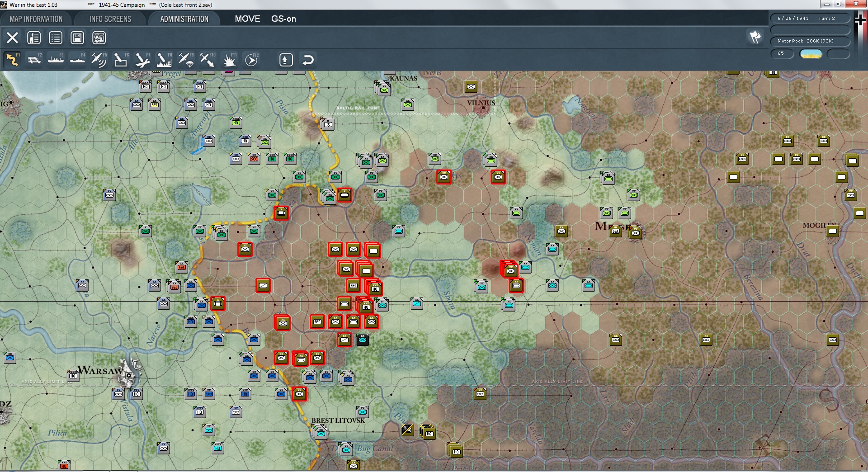Viewport: 868px width, 472px height.
Task: Select the ferry/port counter below Baltic Rail Zone line
Action: click(328, 123)
